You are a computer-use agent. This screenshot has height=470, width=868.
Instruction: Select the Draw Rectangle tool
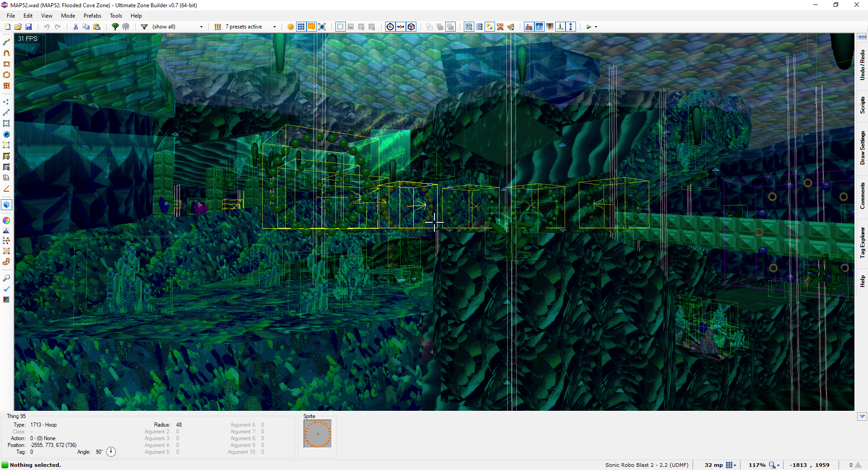pos(6,64)
